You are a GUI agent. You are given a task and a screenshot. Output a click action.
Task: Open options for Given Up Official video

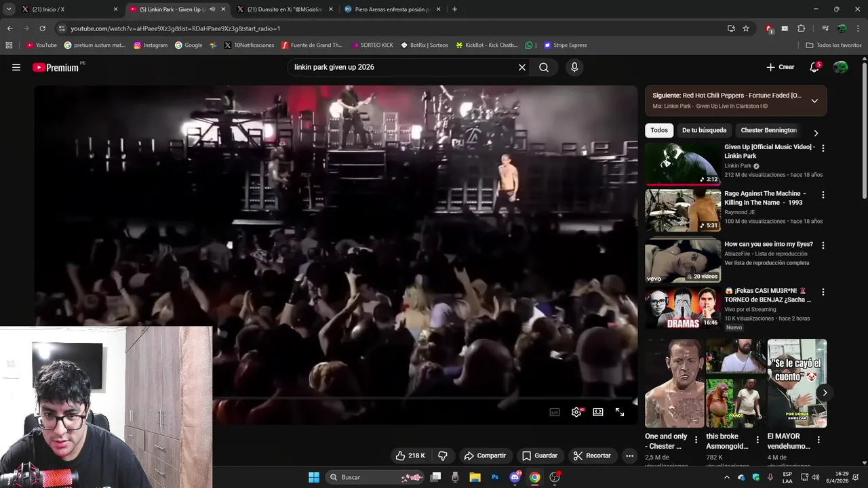[x=823, y=148]
